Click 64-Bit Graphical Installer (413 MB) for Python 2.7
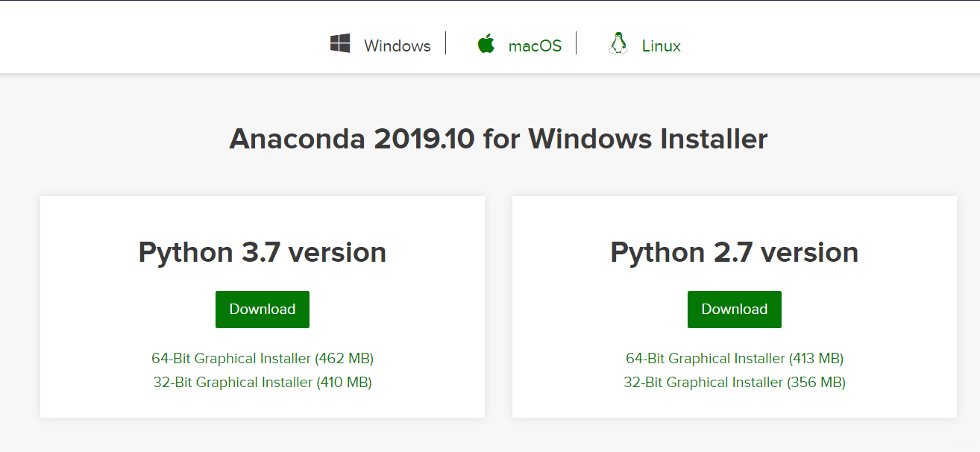Screen dimensions: 980x452 (x=734, y=358)
